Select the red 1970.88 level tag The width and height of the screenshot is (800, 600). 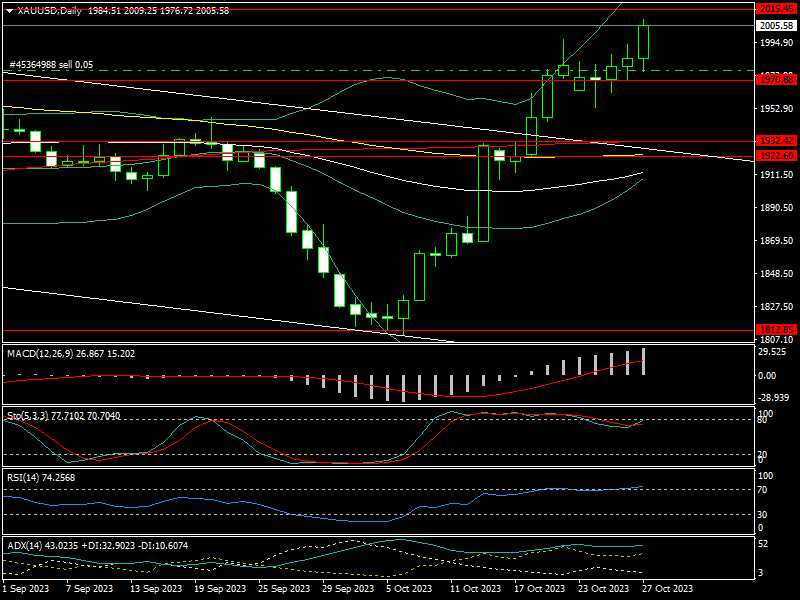[x=775, y=79]
